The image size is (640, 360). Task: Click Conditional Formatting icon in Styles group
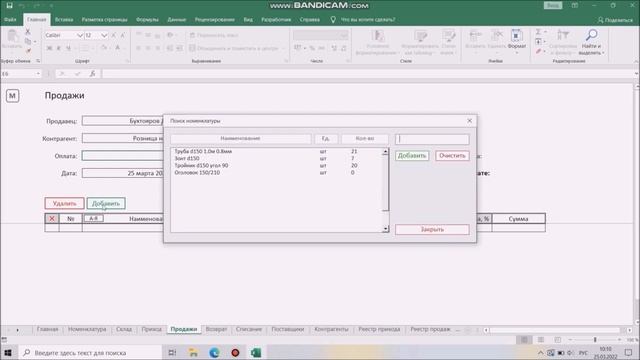(378, 36)
